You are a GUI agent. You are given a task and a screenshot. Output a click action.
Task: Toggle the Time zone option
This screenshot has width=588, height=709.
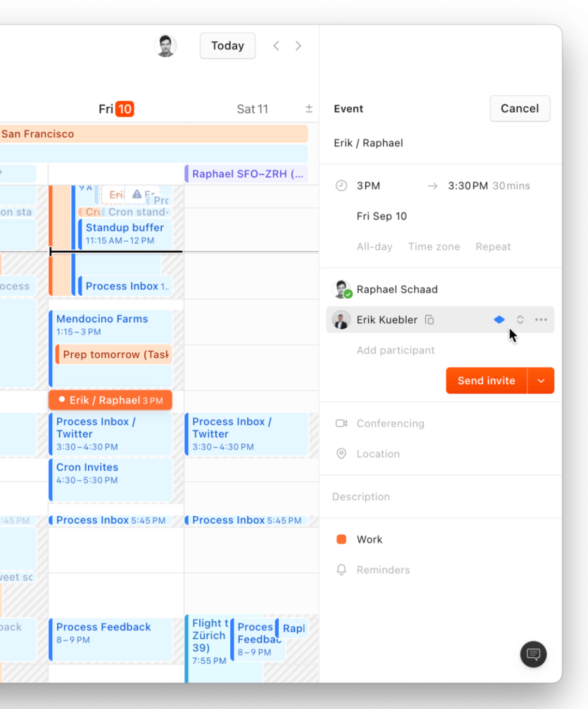pos(434,247)
